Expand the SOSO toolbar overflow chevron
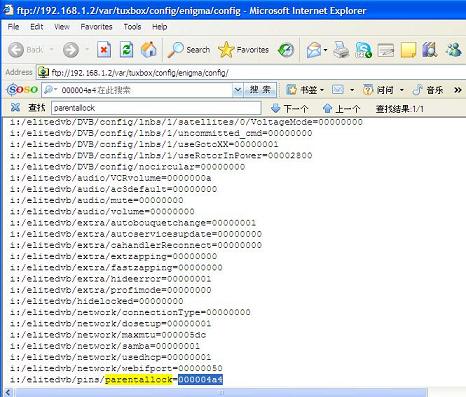The image size is (466, 397). point(458,90)
